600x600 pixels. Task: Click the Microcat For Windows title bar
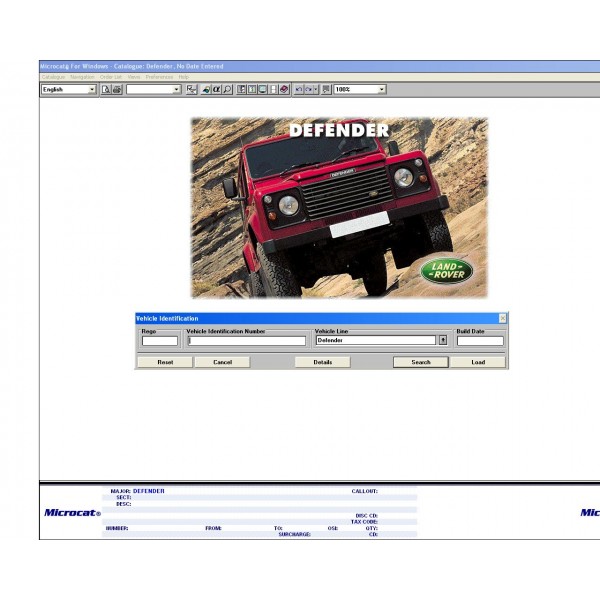[320, 66]
